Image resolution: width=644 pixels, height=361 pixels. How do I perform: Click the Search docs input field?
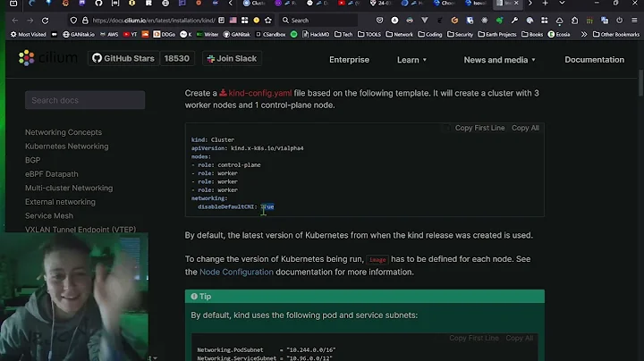[x=85, y=100]
